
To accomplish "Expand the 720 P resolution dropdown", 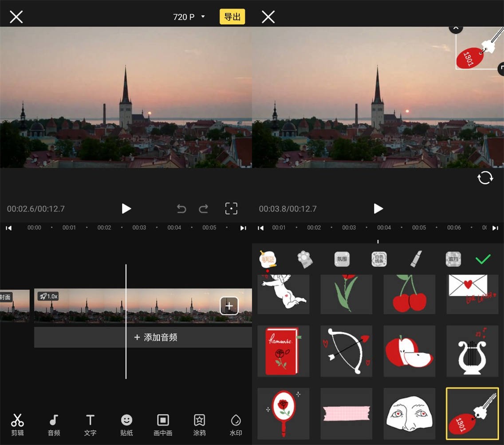I will click(189, 17).
